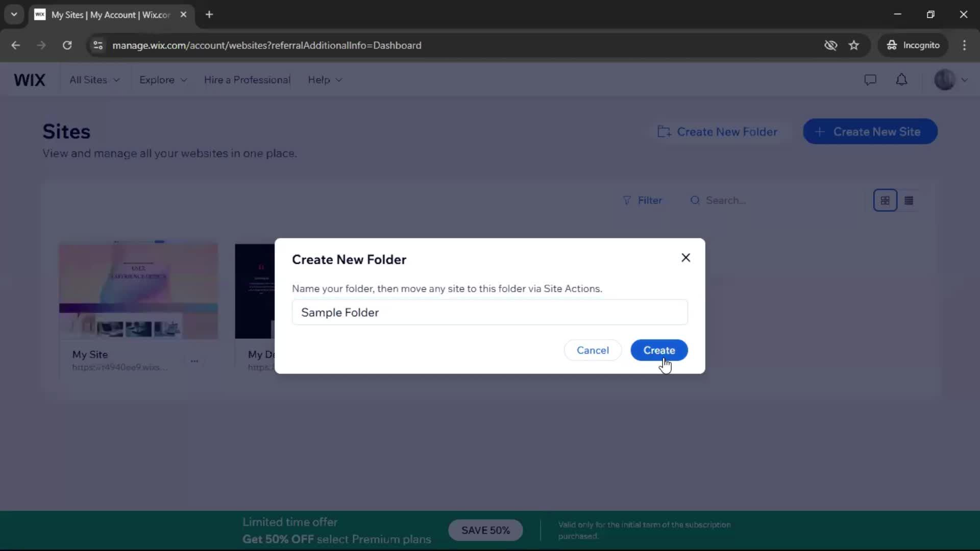980x551 pixels.
Task: Expand the Help menu
Action: pyautogui.click(x=325, y=80)
